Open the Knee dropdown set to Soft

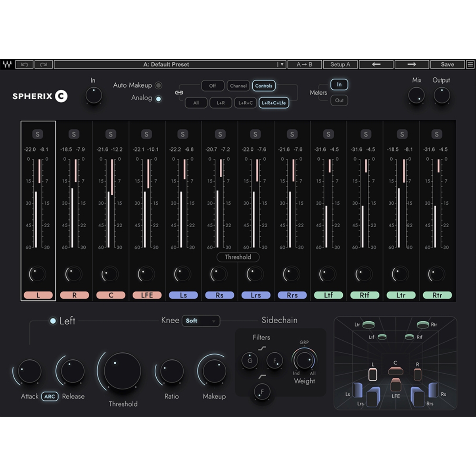click(x=201, y=321)
